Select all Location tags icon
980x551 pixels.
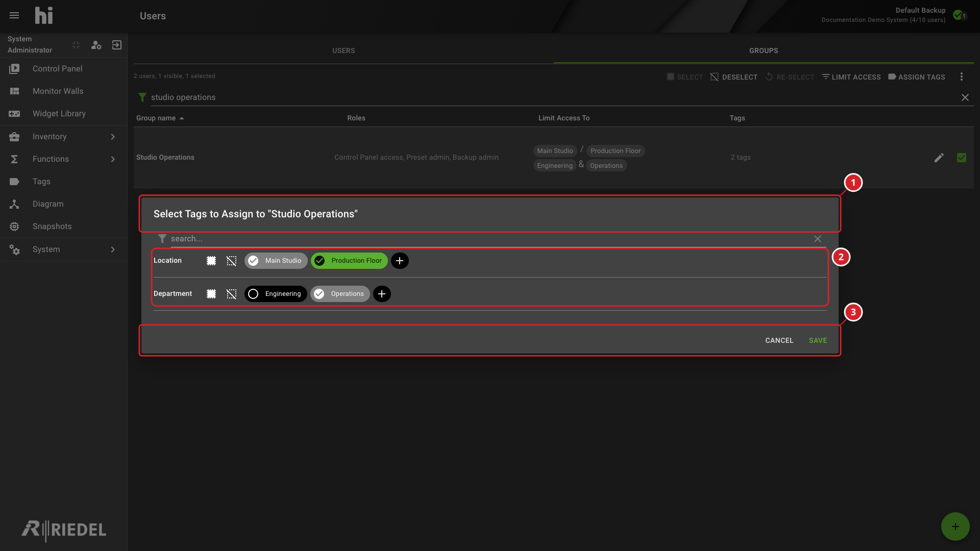211,261
